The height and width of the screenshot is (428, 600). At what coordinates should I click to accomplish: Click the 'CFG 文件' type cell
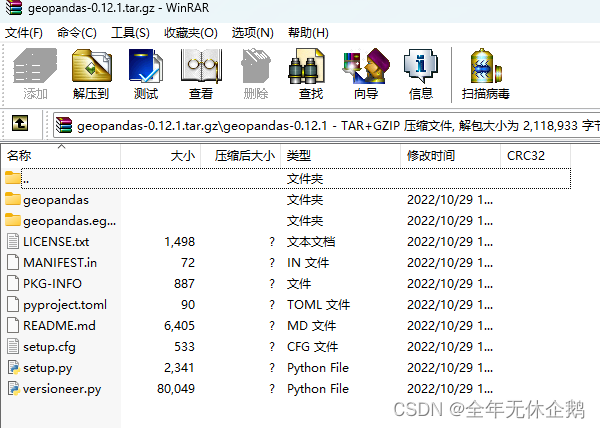[313, 347]
